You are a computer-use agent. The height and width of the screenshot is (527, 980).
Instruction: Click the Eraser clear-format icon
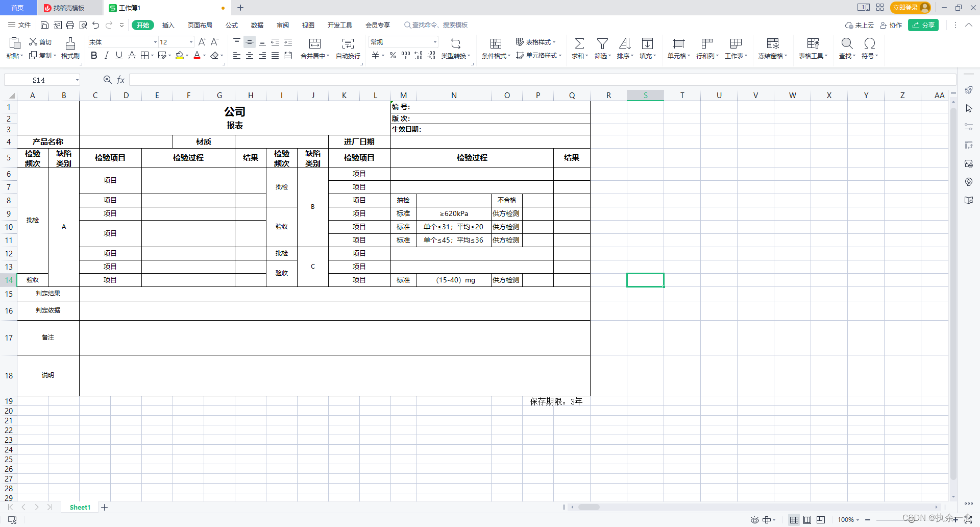pyautogui.click(x=214, y=55)
